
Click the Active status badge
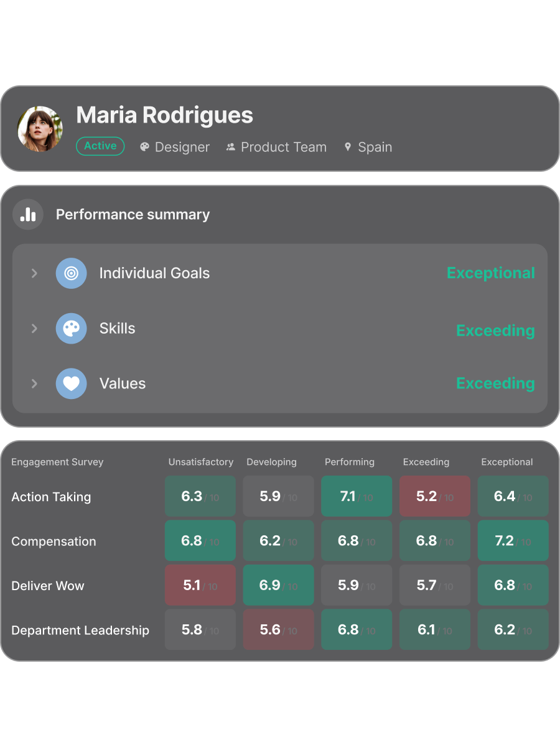[100, 146]
